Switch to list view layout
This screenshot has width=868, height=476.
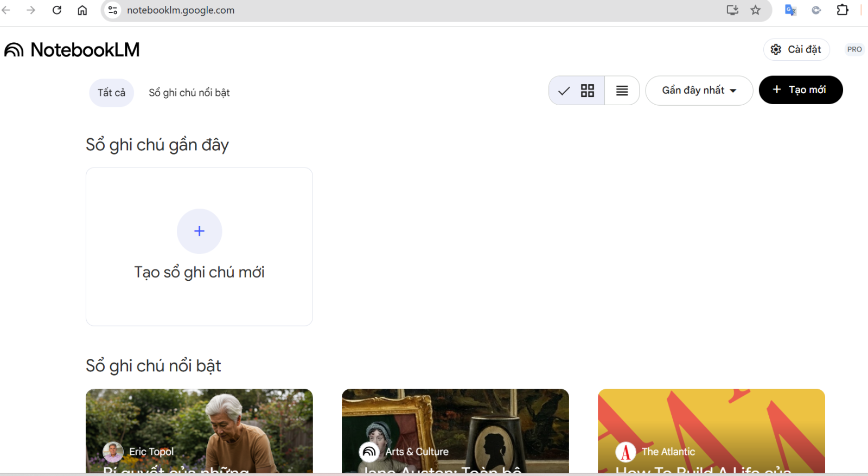tap(622, 91)
